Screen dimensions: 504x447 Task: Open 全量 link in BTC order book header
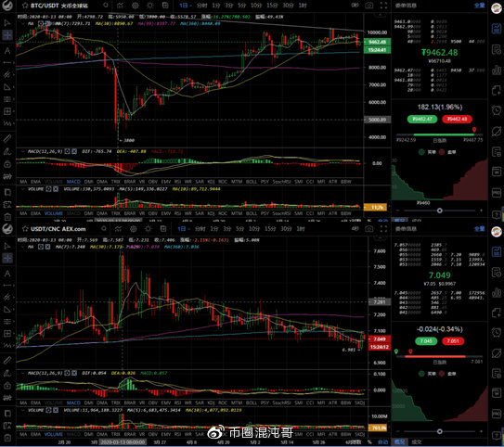coord(479,6)
